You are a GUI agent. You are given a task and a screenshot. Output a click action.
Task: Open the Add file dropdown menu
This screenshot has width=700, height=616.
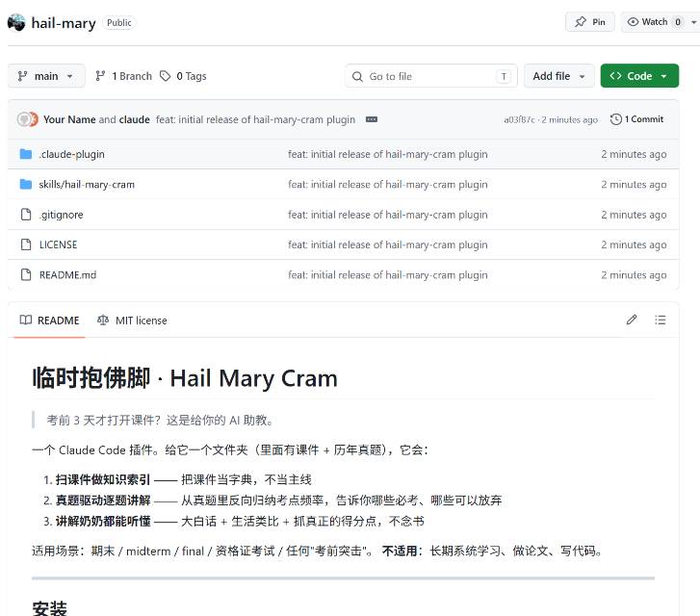(558, 76)
